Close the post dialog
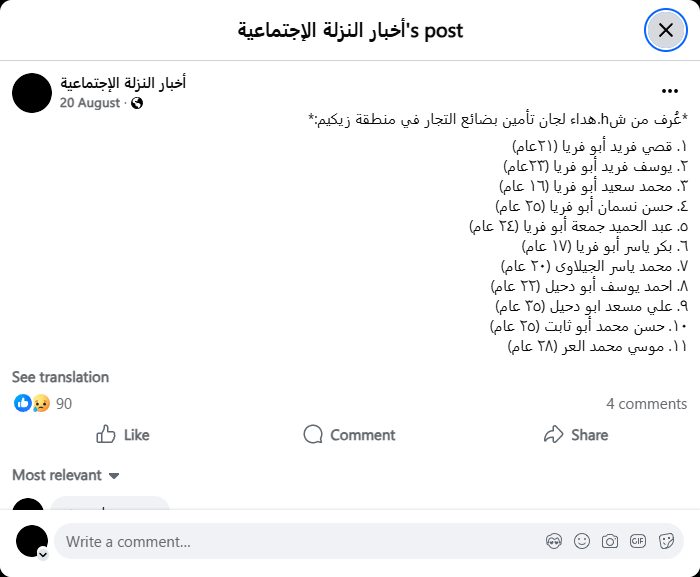The height and width of the screenshot is (577, 700). tap(665, 30)
